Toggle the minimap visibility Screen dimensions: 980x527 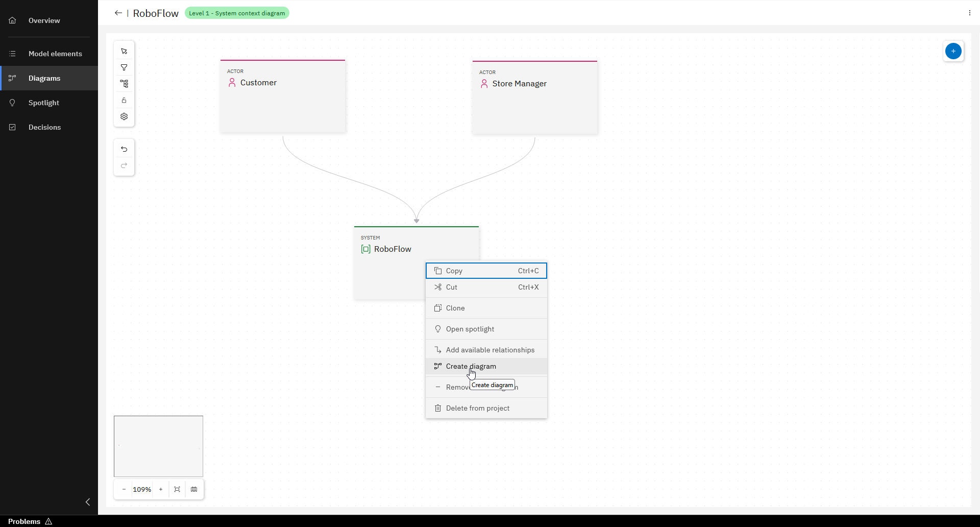coord(194,489)
